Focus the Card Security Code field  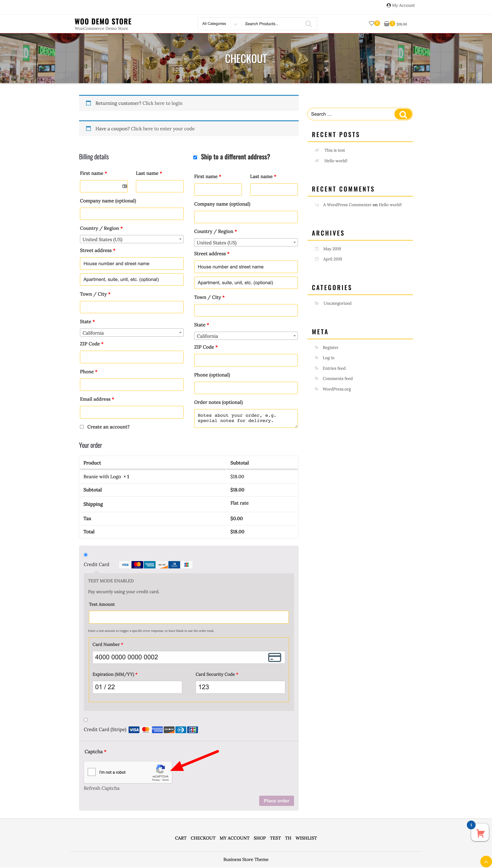click(x=240, y=687)
